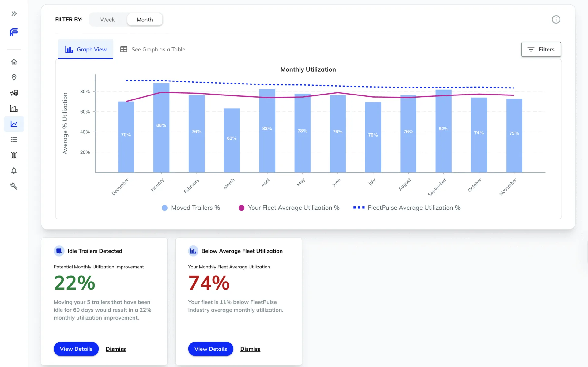588x367 pixels.
Task: Open the trailer fleet icon in sidebar
Action: [x=14, y=93]
